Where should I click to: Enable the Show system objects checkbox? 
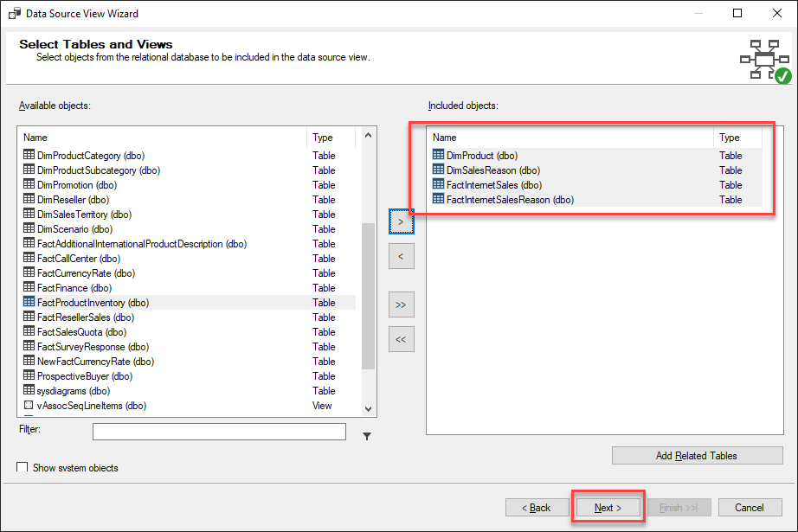coord(22,466)
